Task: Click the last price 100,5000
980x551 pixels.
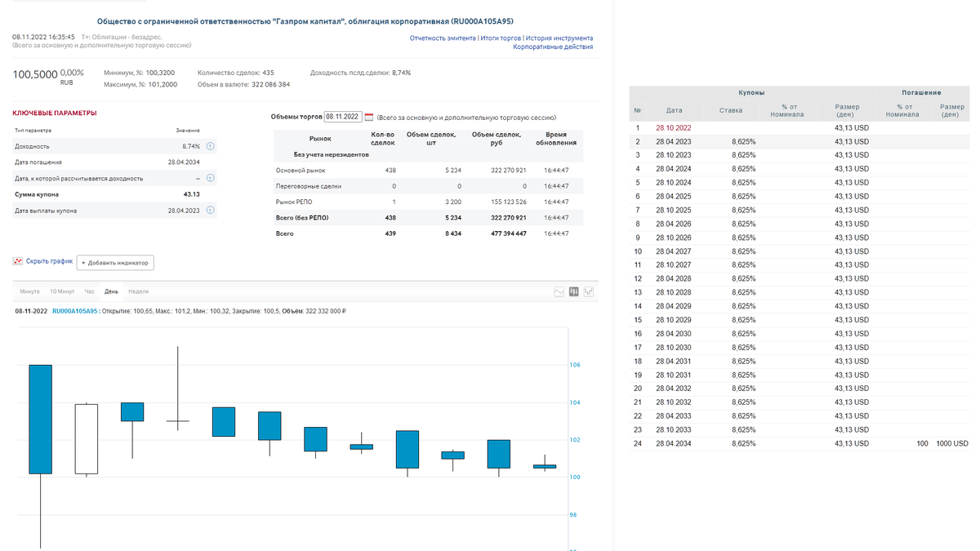Action: pyautogui.click(x=35, y=74)
